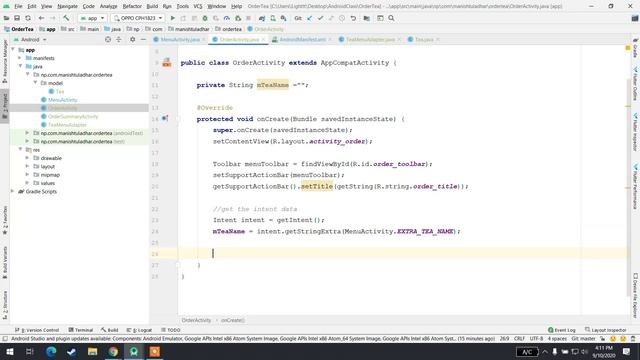Click the Git update project blue arrow
Image resolution: width=640 pixels, height=360 pixels.
(310, 18)
